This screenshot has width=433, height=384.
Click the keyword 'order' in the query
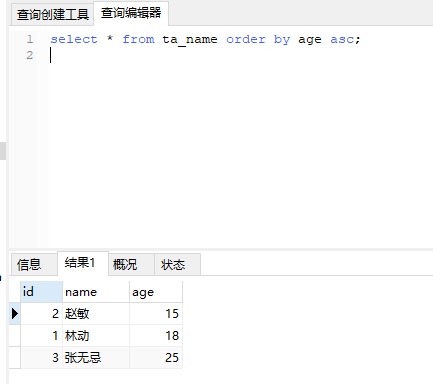pyautogui.click(x=246, y=39)
